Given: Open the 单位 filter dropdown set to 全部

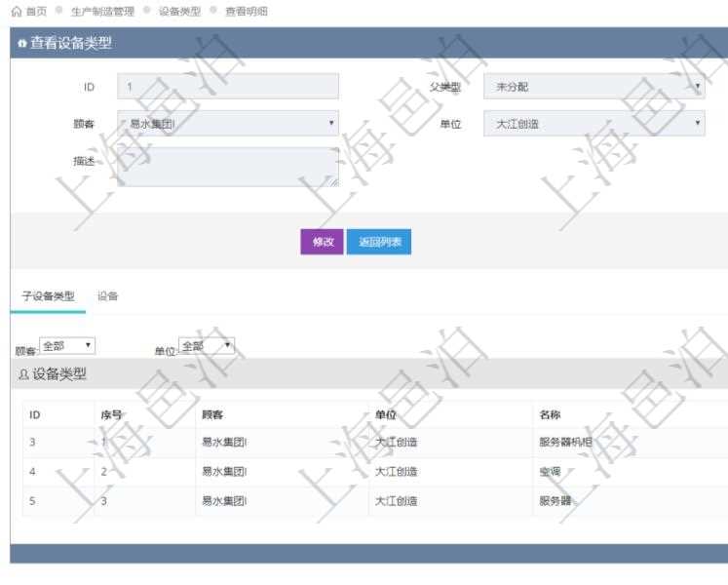Looking at the screenshot, I should 206,346.
